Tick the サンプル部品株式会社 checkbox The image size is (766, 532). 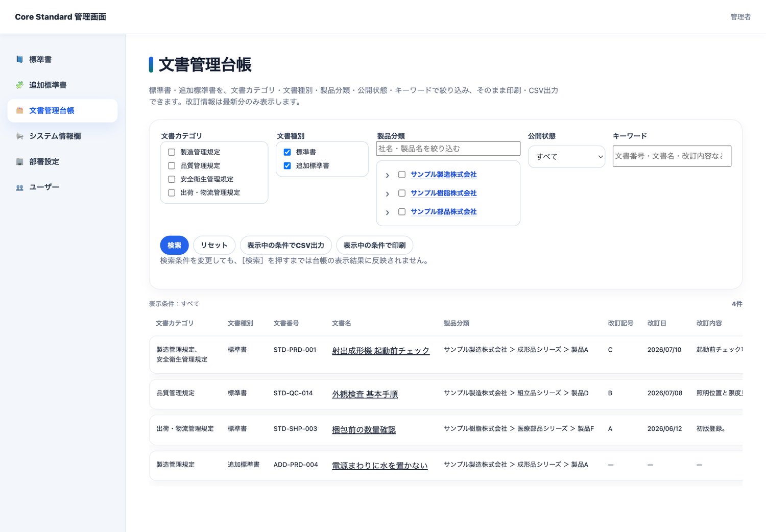click(x=402, y=212)
